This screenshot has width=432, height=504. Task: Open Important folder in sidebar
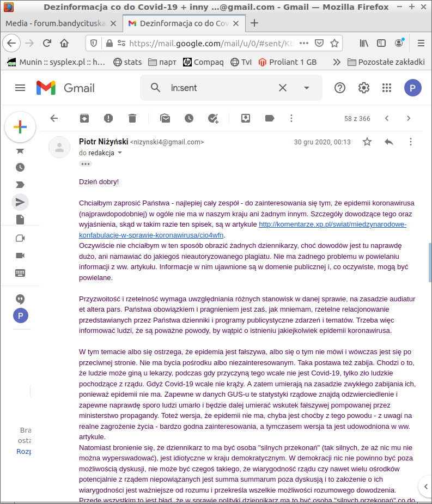(20, 185)
